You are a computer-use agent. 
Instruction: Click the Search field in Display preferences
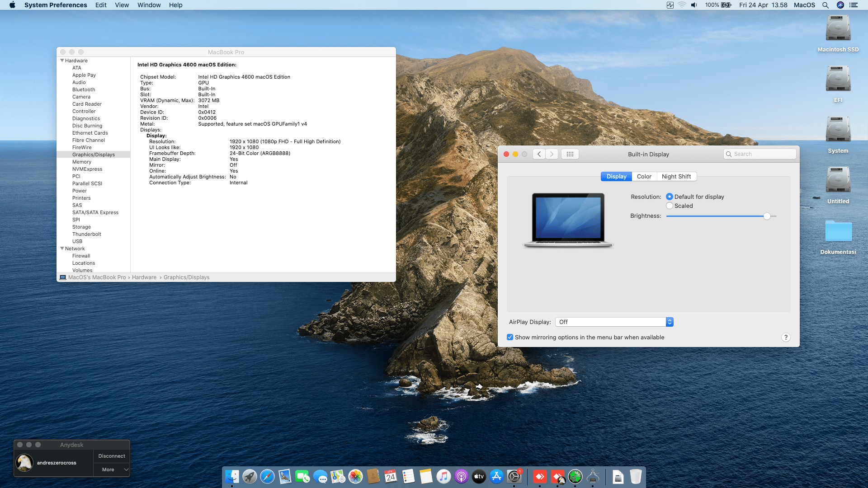[x=763, y=154]
